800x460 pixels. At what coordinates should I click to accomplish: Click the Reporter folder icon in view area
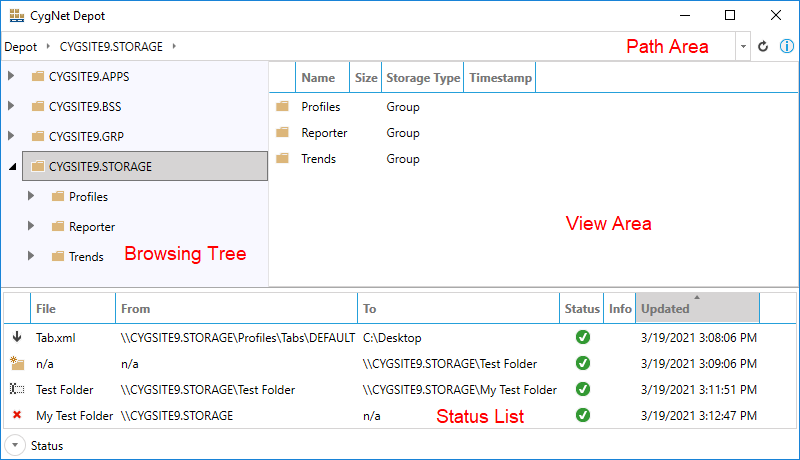point(282,133)
